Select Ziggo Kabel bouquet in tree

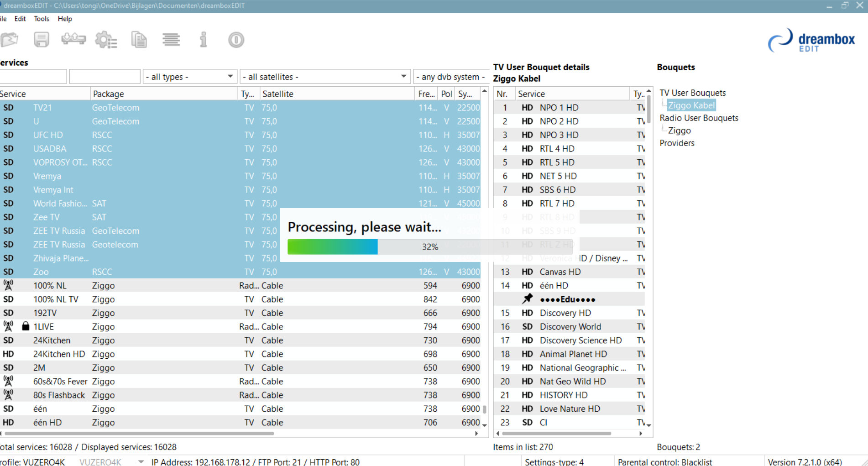[691, 105]
